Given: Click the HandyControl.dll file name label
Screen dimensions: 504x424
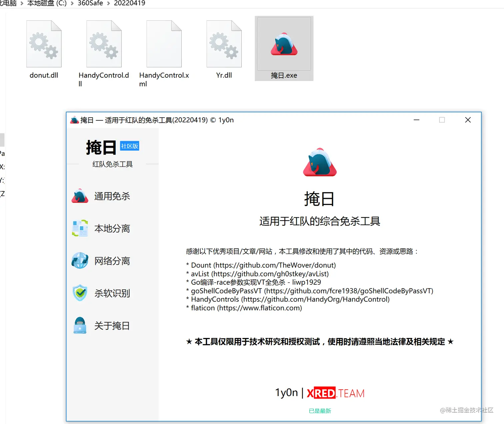Looking at the screenshot, I should tap(104, 80).
